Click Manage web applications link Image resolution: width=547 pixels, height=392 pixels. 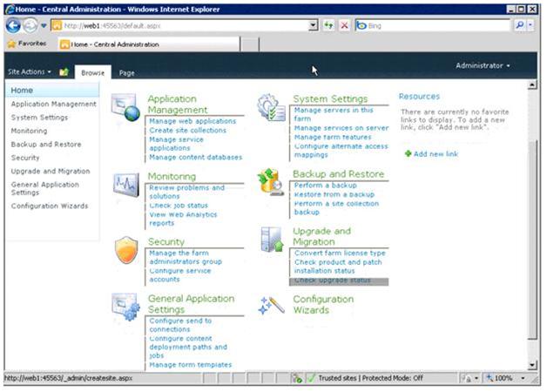[x=192, y=121]
